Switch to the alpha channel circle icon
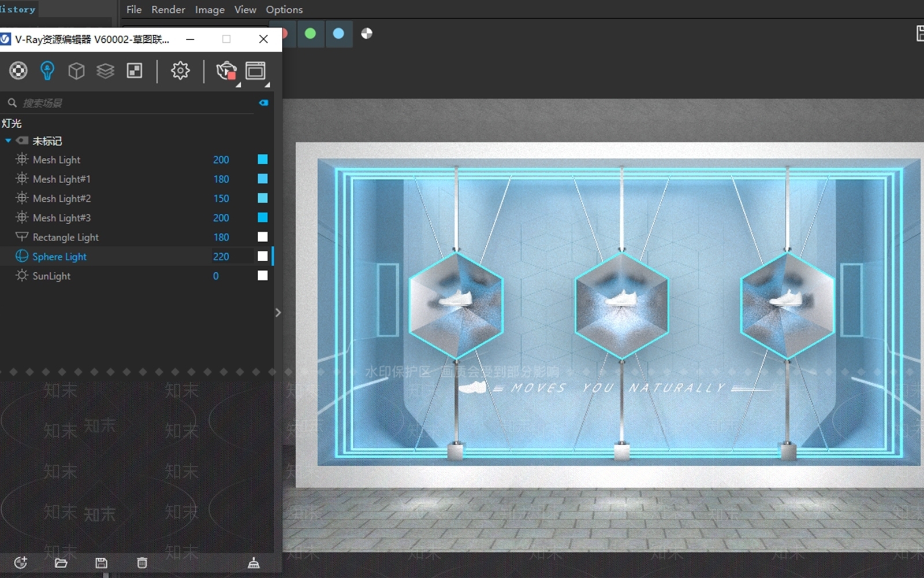This screenshot has width=924, height=578. click(x=367, y=34)
